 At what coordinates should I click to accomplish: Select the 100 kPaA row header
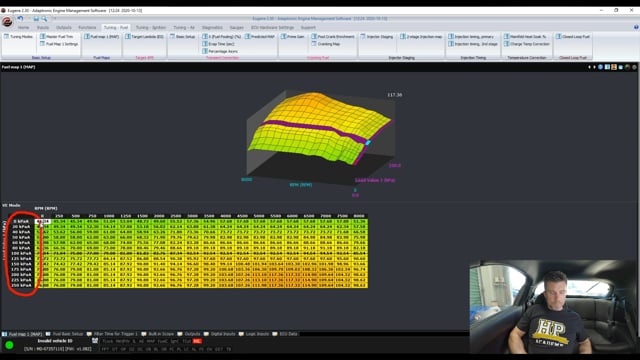[x=21, y=253]
